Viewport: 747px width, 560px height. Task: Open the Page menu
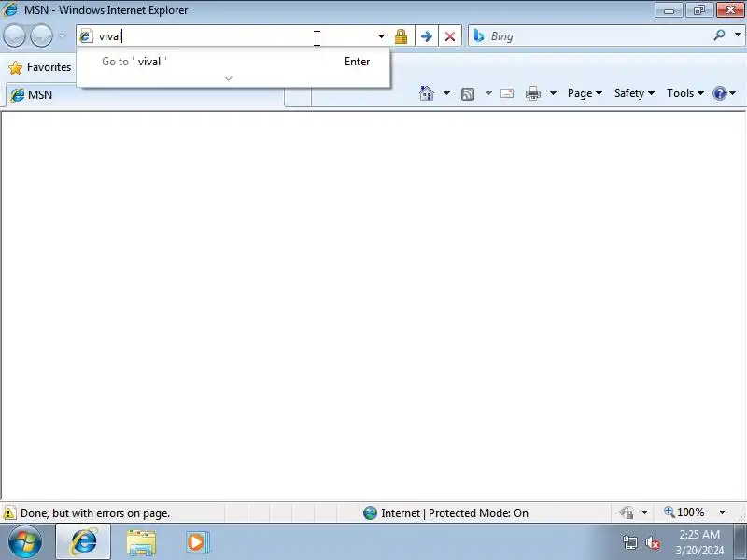pos(585,93)
